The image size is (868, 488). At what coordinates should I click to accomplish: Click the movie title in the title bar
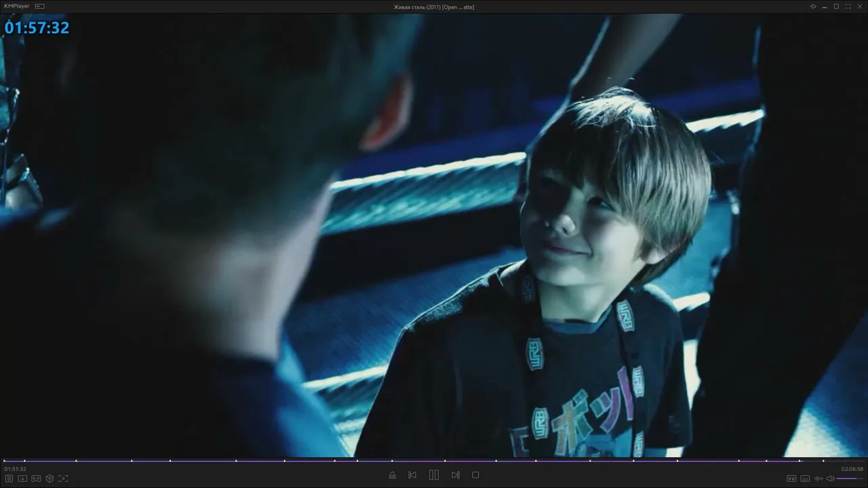coord(433,7)
